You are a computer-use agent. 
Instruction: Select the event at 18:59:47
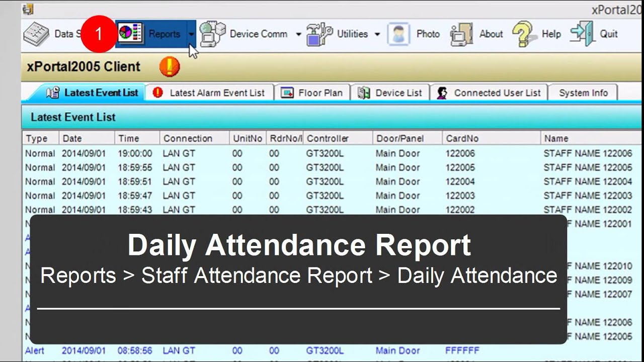333,196
